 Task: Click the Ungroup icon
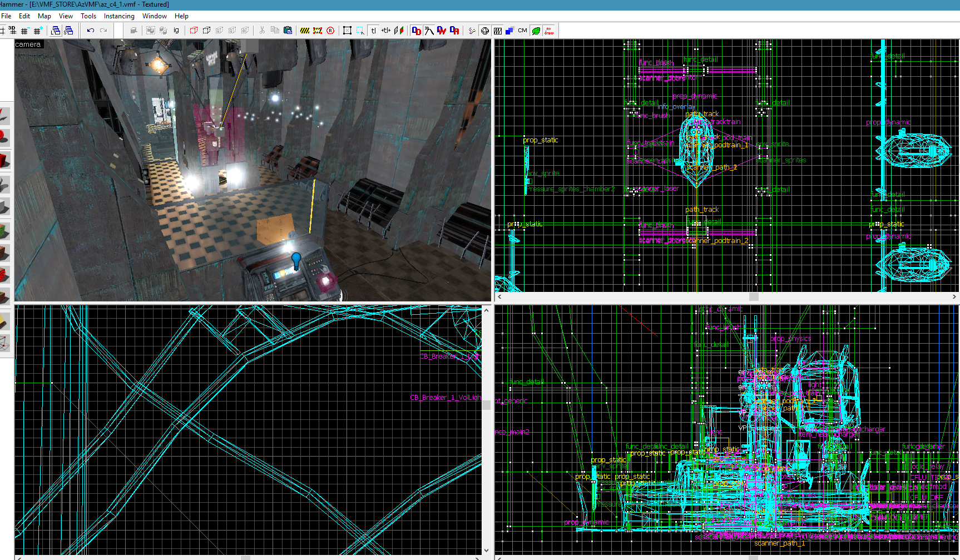(163, 31)
